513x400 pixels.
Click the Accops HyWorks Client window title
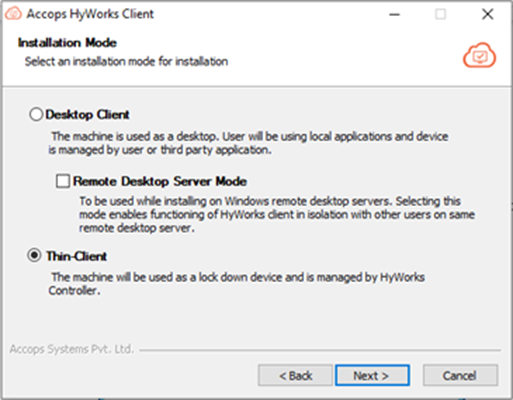coord(90,14)
